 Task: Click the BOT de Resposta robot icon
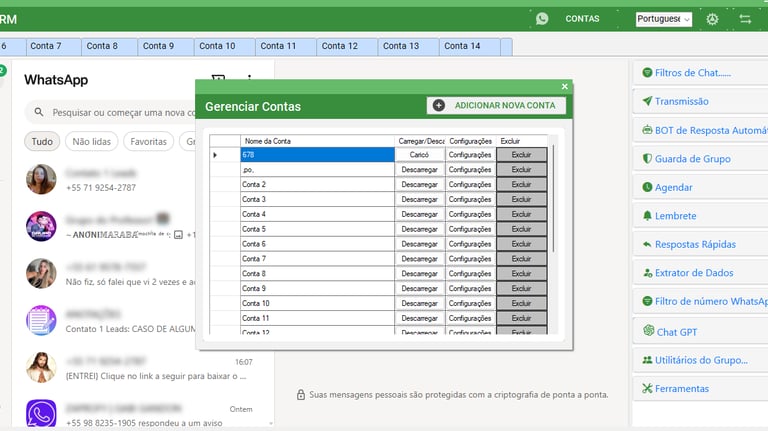(x=647, y=130)
